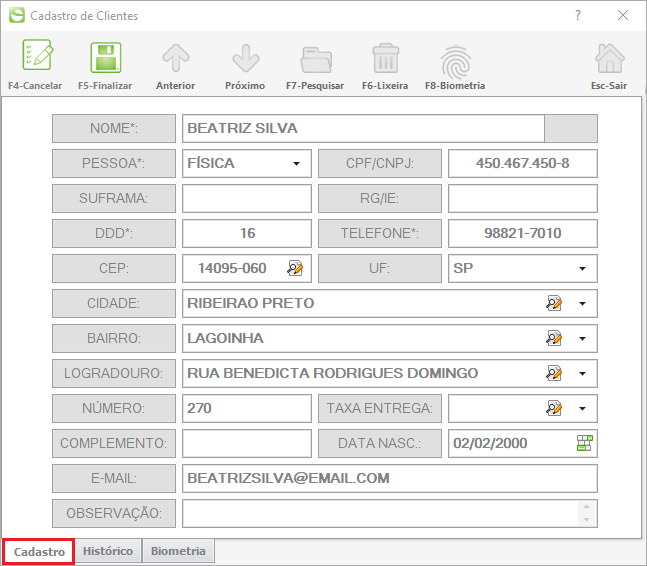Click the TELEFONE* label
The width and height of the screenshot is (647, 566).
pyautogui.click(x=380, y=233)
